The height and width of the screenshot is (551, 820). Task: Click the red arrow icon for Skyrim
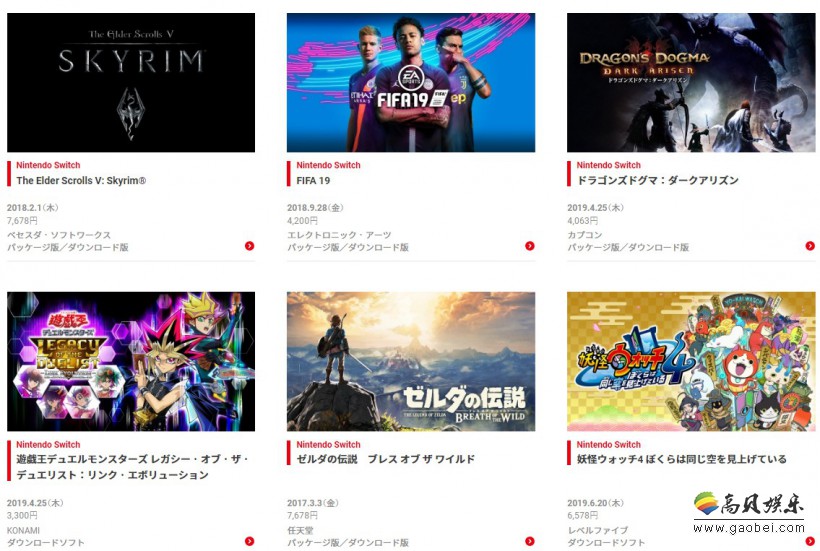coord(249,246)
